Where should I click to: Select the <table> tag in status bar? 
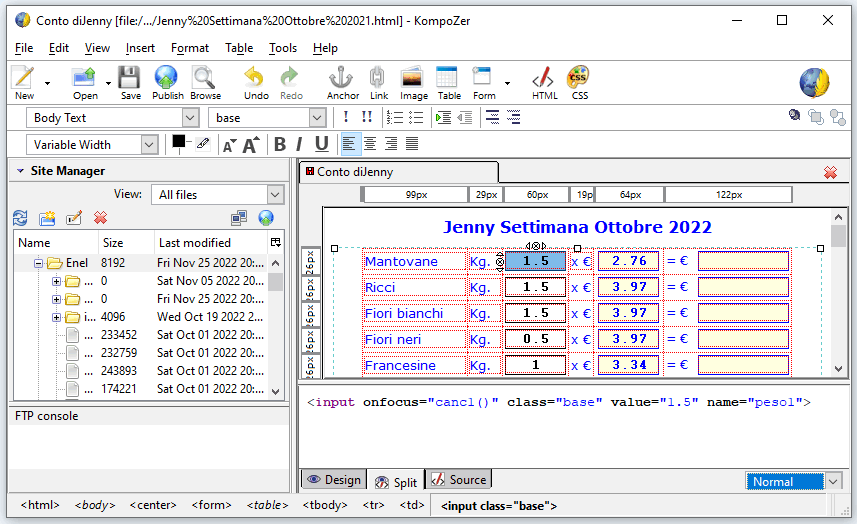click(267, 505)
